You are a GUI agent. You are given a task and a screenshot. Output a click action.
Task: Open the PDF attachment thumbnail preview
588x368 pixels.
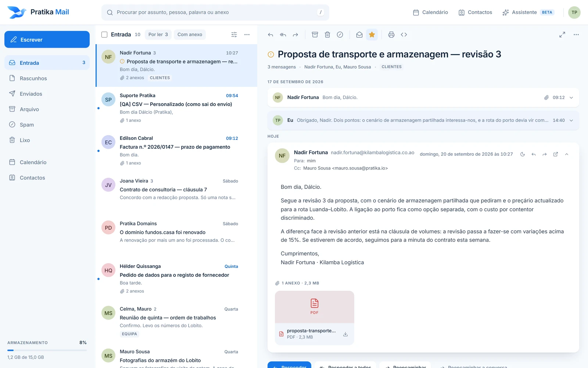point(315,307)
